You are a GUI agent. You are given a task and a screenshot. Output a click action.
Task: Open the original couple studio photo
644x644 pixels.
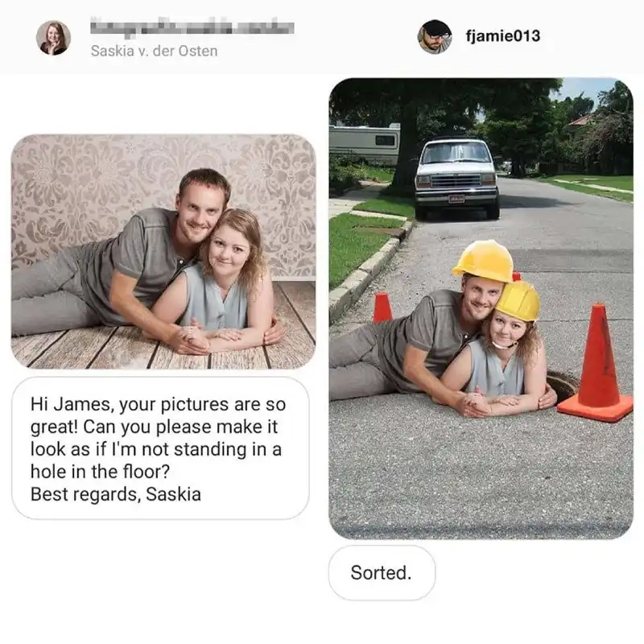(163, 251)
